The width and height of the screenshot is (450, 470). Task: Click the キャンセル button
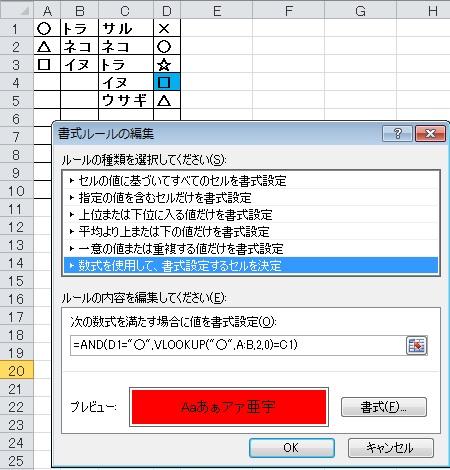[x=391, y=448]
